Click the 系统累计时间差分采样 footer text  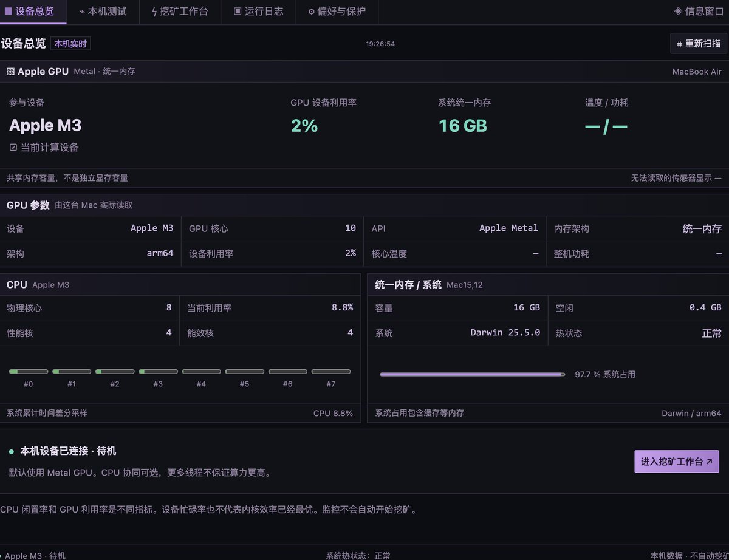point(47,413)
